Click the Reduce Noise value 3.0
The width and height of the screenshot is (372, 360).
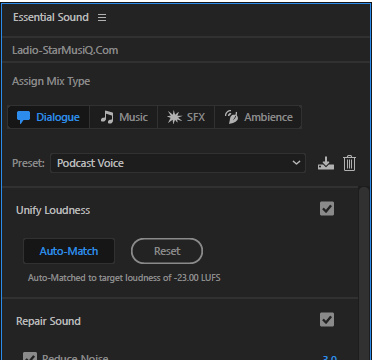click(x=329, y=357)
